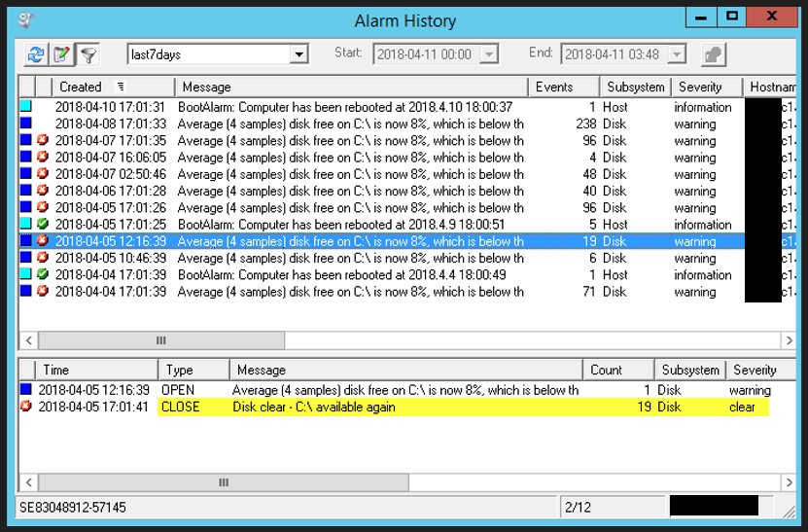Screen dimensions: 808x532
Task: Click the app icon in the title bar
Action: [x=26, y=18]
